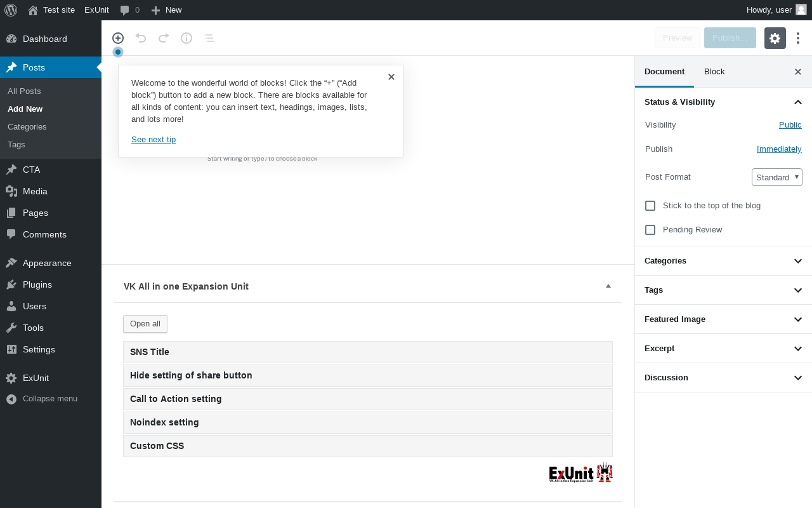The width and height of the screenshot is (812, 508).
Task: Expand the Tags panel
Action: coord(723,290)
